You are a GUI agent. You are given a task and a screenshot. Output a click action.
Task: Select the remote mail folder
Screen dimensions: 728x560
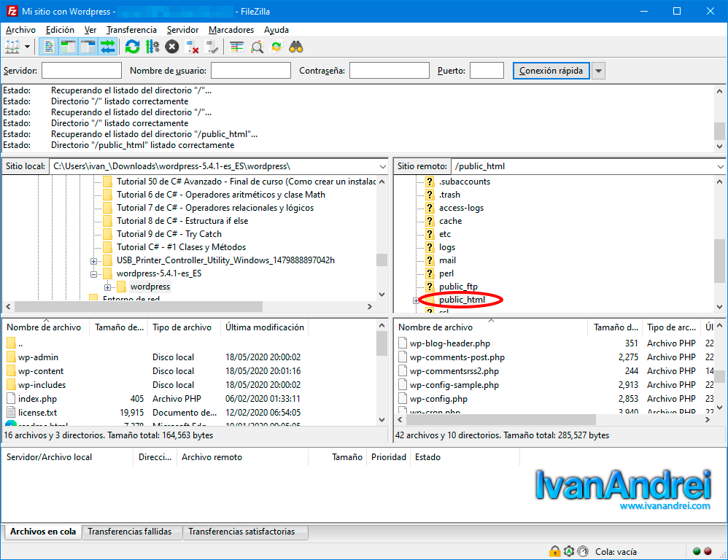447,260
